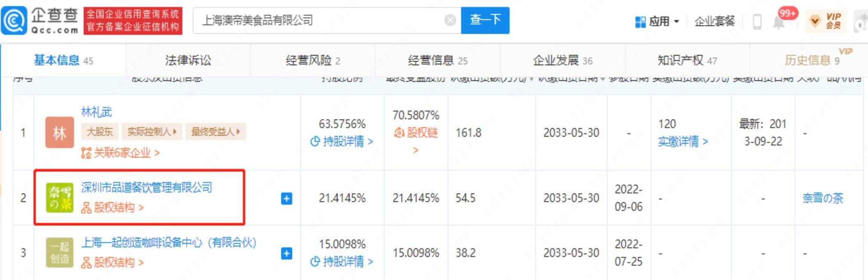Click the 查一下 search button
Image resolution: width=868 pixels, height=280 pixels.
click(485, 20)
